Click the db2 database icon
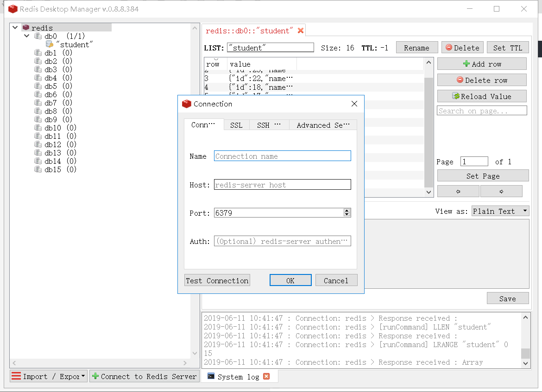 [38, 61]
